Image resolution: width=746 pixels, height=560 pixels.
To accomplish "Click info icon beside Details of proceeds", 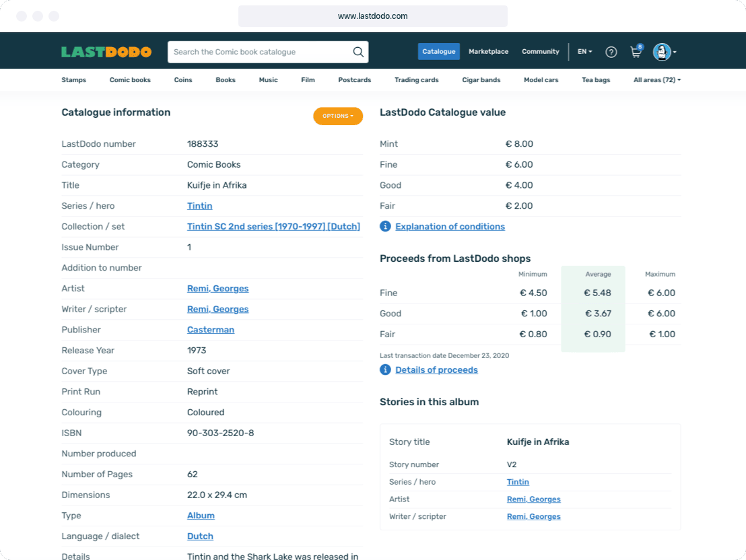I will (x=385, y=370).
